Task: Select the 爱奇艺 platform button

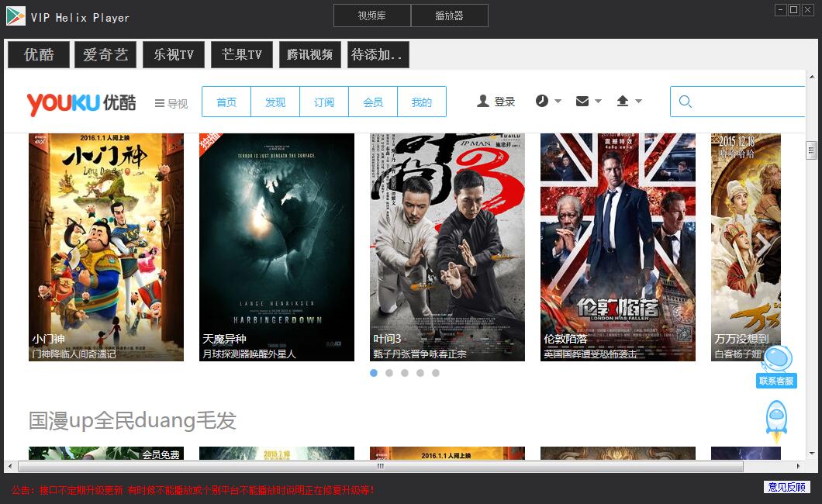Action: 105,54
